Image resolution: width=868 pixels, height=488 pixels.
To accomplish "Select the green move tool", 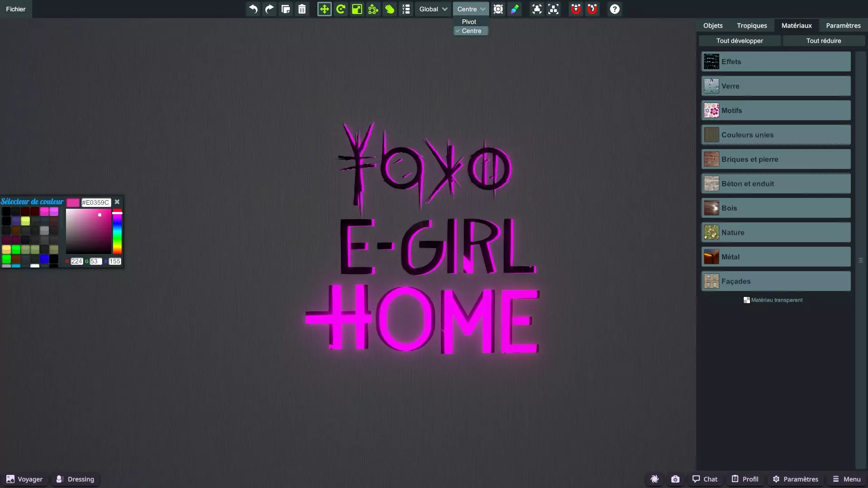I will coord(324,9).
